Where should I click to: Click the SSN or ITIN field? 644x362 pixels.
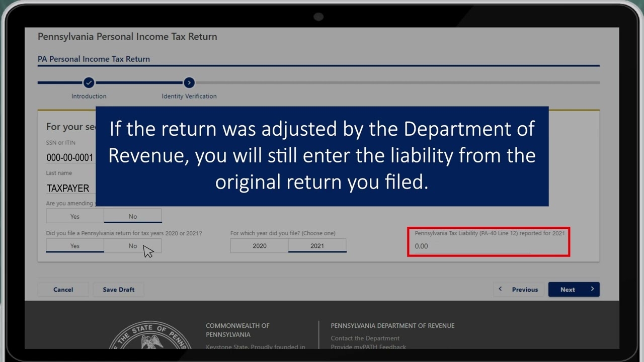[x=70, y=158]
